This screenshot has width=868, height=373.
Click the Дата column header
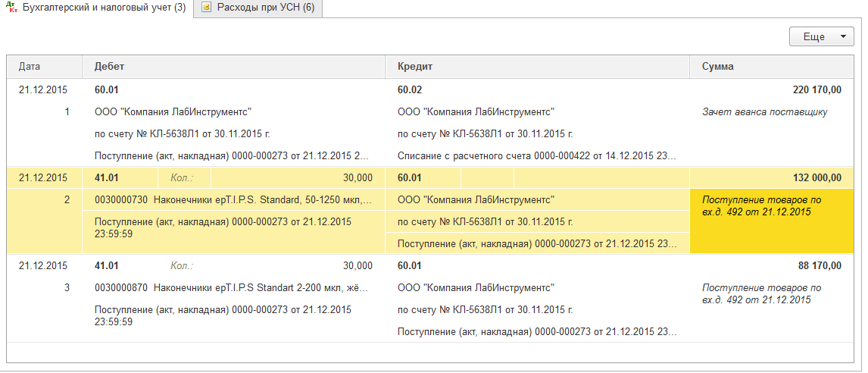point(30,67)
